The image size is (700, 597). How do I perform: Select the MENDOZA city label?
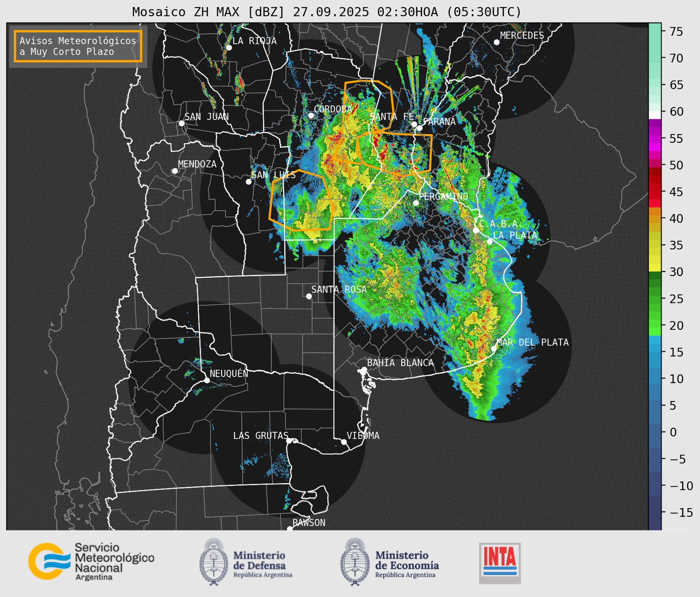click(x=197, y=164)
